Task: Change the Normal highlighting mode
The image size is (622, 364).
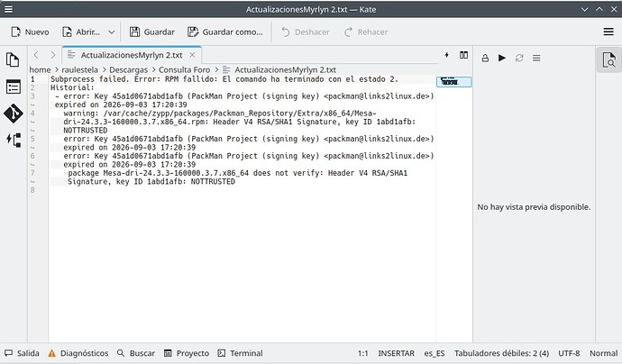Action: coord(603,353)
